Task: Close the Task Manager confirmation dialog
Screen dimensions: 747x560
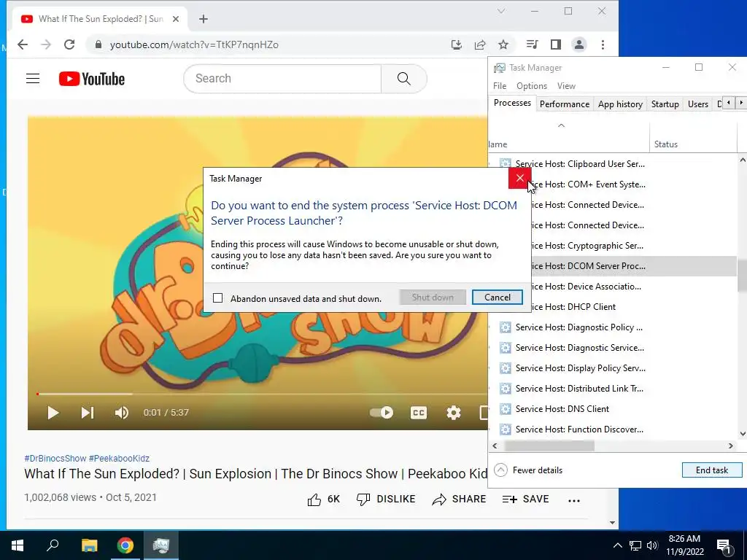Action: 519,178
